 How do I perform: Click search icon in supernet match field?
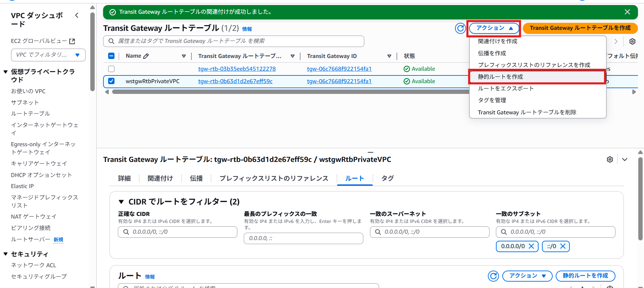click(378, 232)
